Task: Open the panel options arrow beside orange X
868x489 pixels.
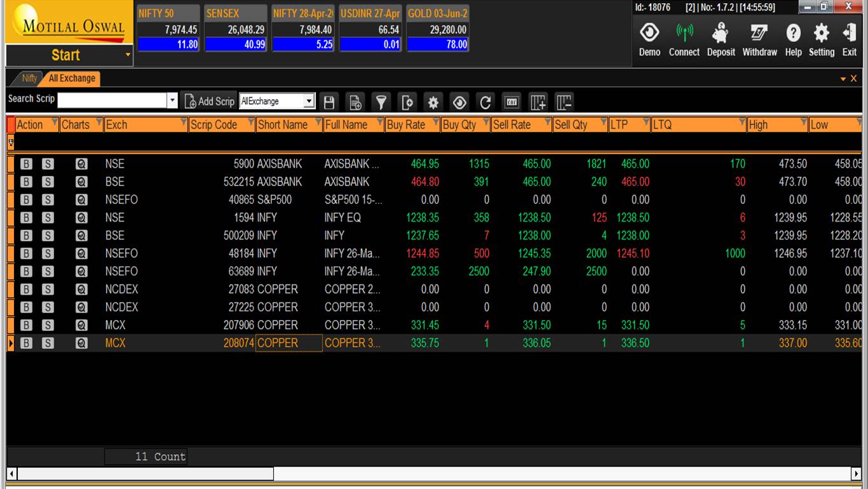Action: pos(843,79)
